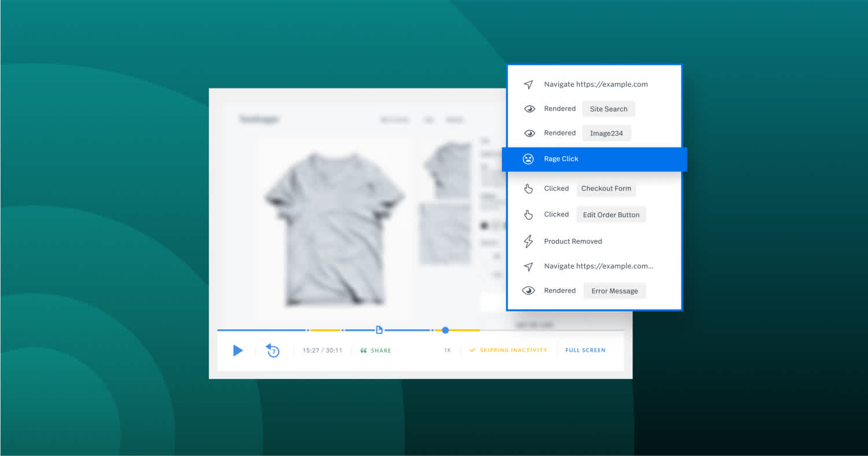Select the truncated Navigate https://example.com... event

click(x=599, y=266)
